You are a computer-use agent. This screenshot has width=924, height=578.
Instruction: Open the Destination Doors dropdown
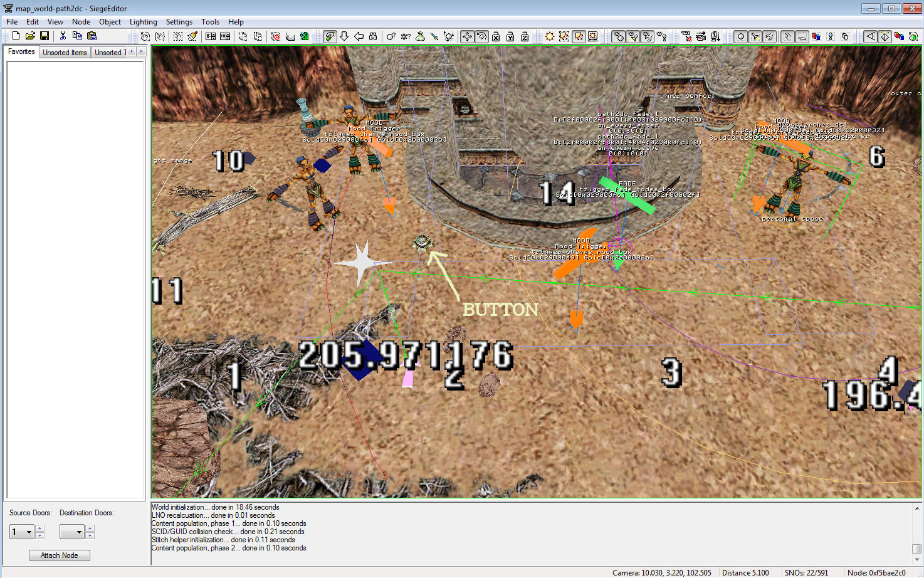71,532
